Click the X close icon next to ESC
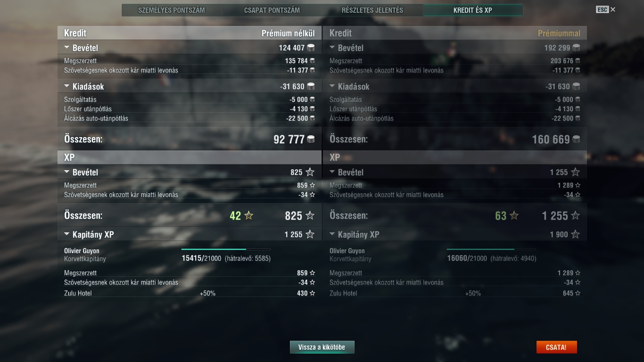Screen dimensions: 644x362 tap(613, 9)
